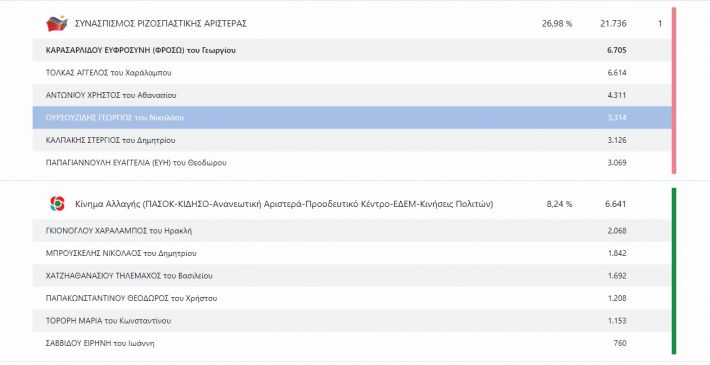Click the 1.842 vote count
710x365 pixels.
click(617, 253)
